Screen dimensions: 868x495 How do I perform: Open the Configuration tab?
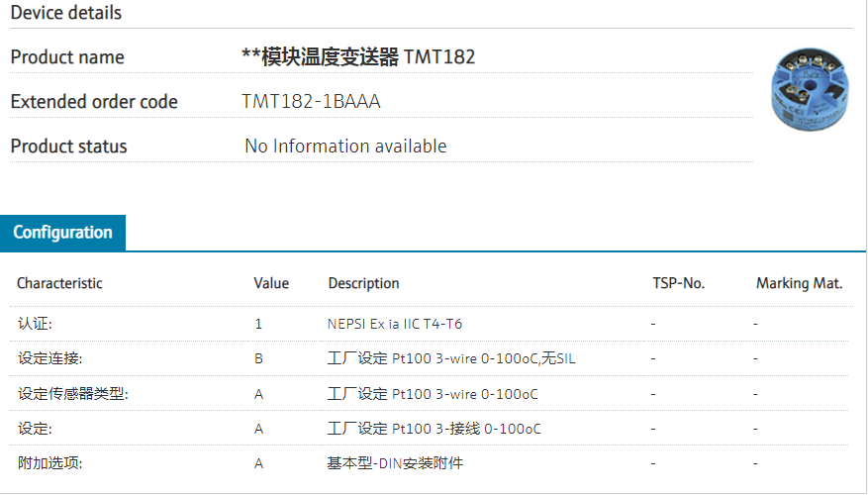click(62, 233)
